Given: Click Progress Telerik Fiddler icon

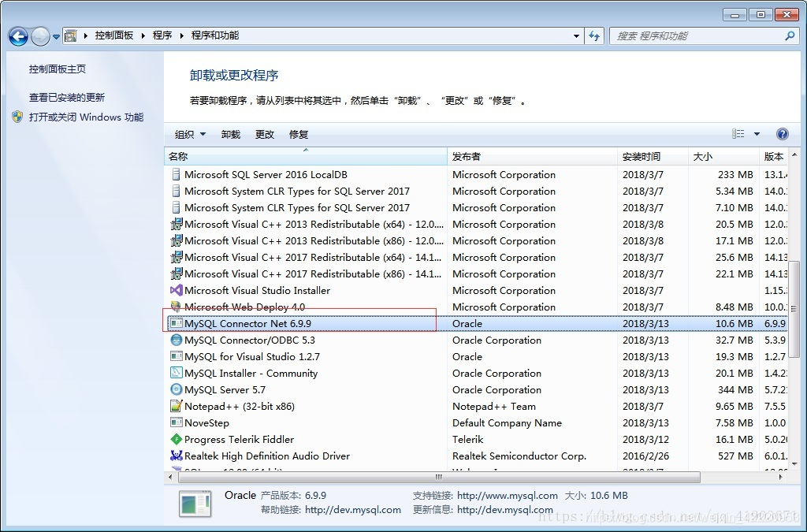Looking at the screenshot, I should point(176,439).
